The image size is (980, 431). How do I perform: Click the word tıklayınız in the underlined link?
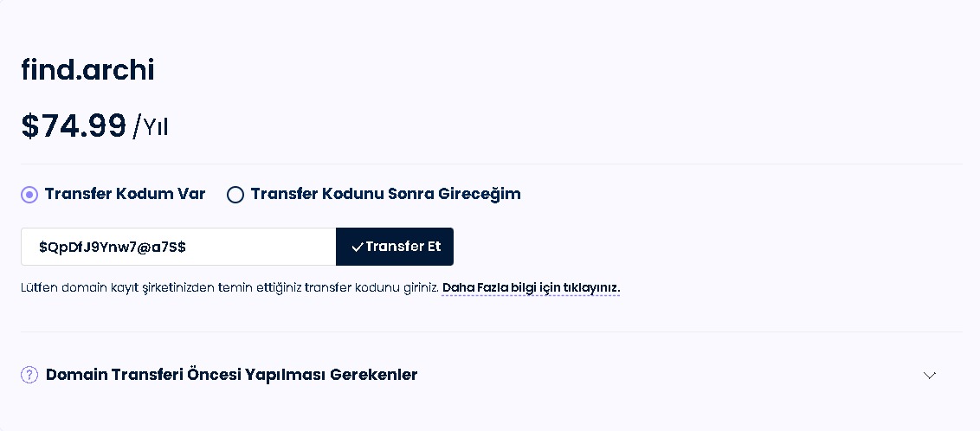click(x=591, y=287)
